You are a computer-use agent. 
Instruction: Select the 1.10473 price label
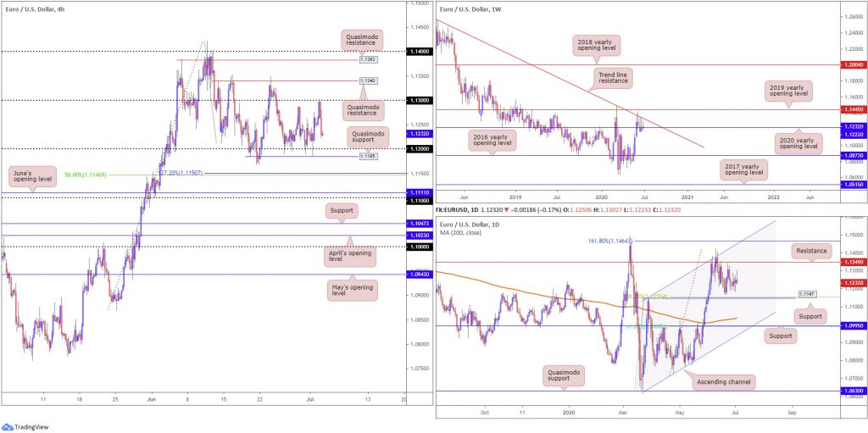coord(419,224)
